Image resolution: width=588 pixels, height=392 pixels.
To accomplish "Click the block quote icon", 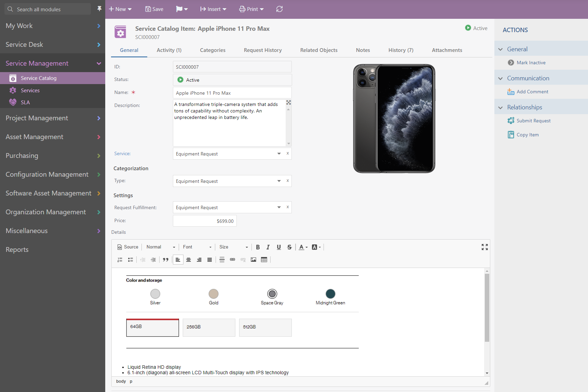I will [166, 260].
